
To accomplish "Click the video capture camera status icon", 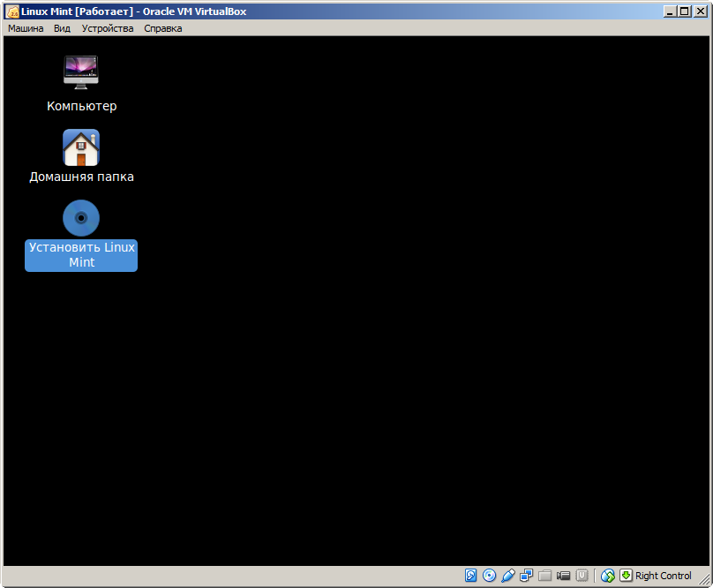I will pyautogui.click(x=563, y=576).
